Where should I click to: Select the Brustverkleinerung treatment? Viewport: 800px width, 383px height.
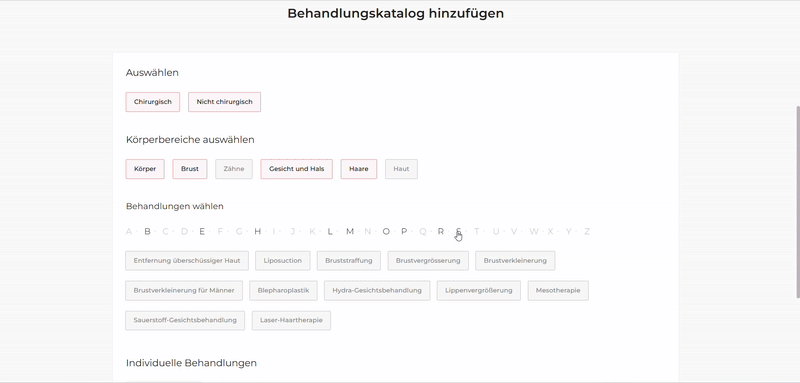(x=515, y=261)
